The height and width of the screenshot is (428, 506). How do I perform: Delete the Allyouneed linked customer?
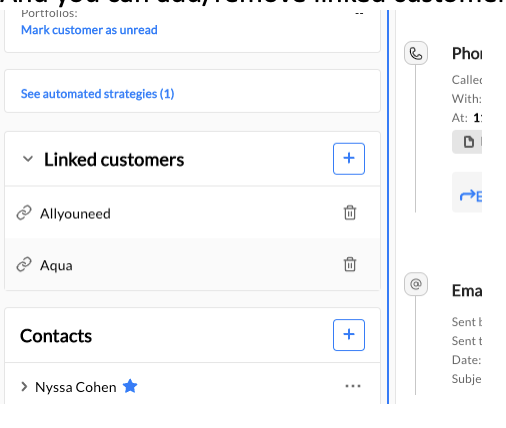click(350, 213)
